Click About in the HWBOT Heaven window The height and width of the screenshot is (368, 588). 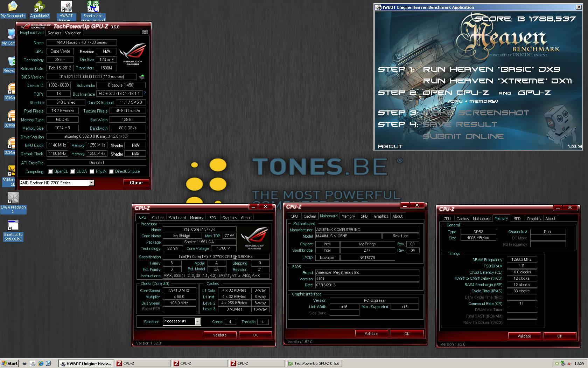[390, 146]
